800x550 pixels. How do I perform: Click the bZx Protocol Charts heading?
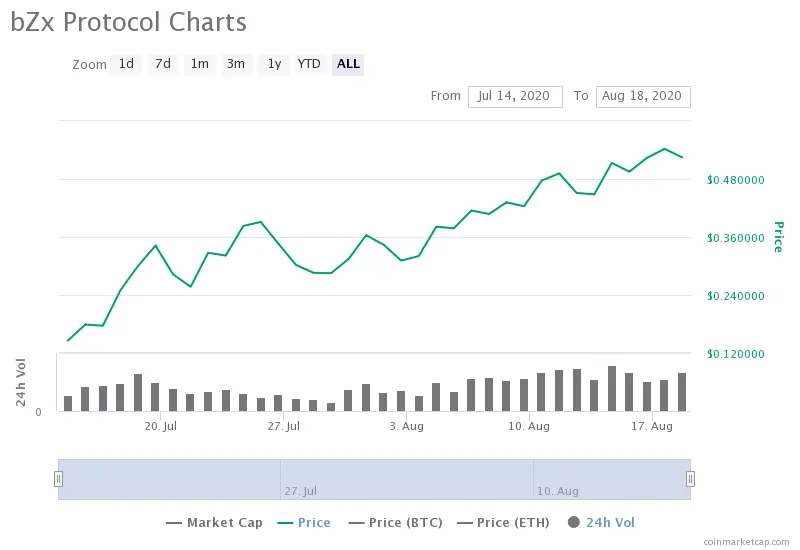click(x=129, y=22)
